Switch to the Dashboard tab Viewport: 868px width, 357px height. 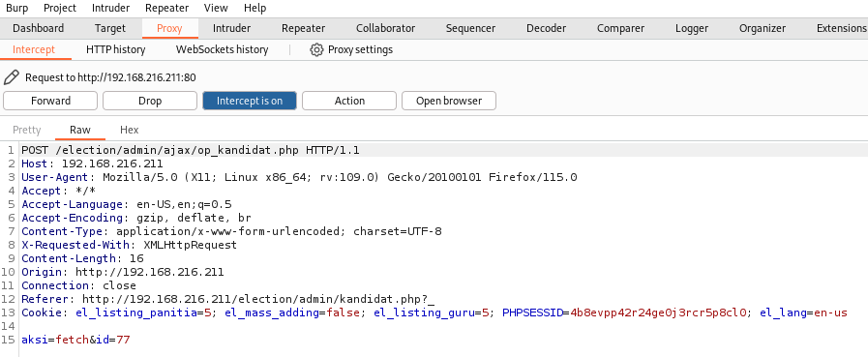coord(38,28)
